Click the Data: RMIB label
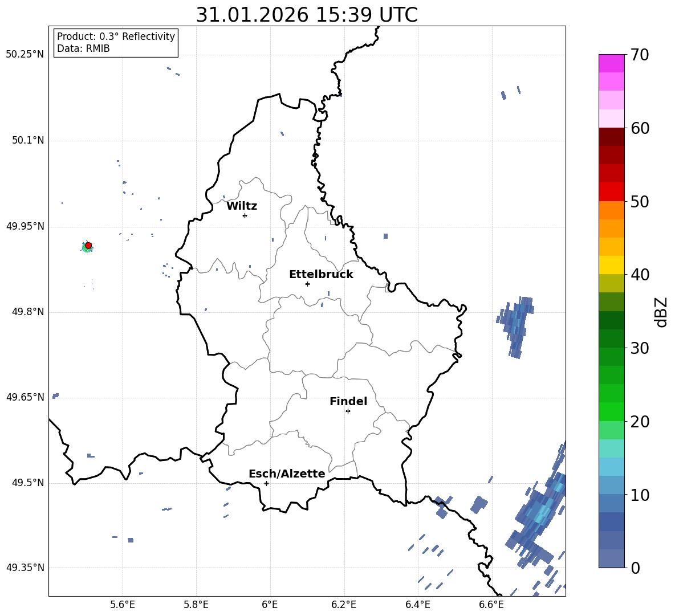Image resolution: width=675 pixels, height=616 pixels. [83, 48]
